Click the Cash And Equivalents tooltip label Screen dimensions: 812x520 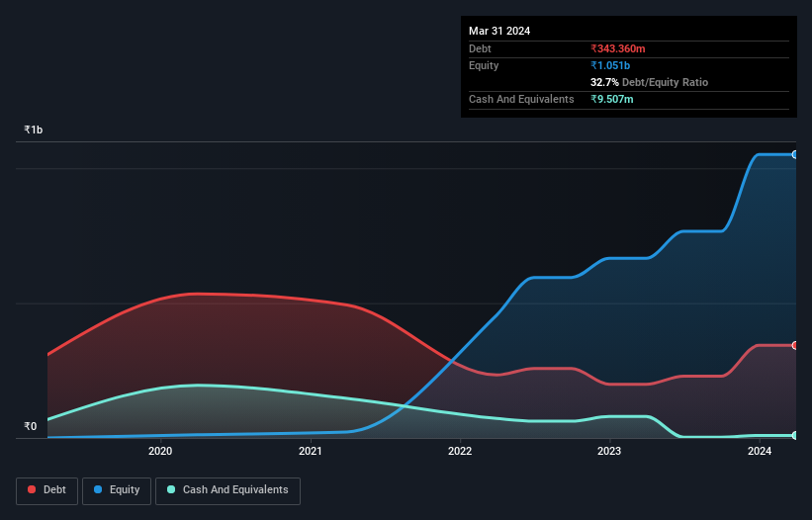point(521,99)
